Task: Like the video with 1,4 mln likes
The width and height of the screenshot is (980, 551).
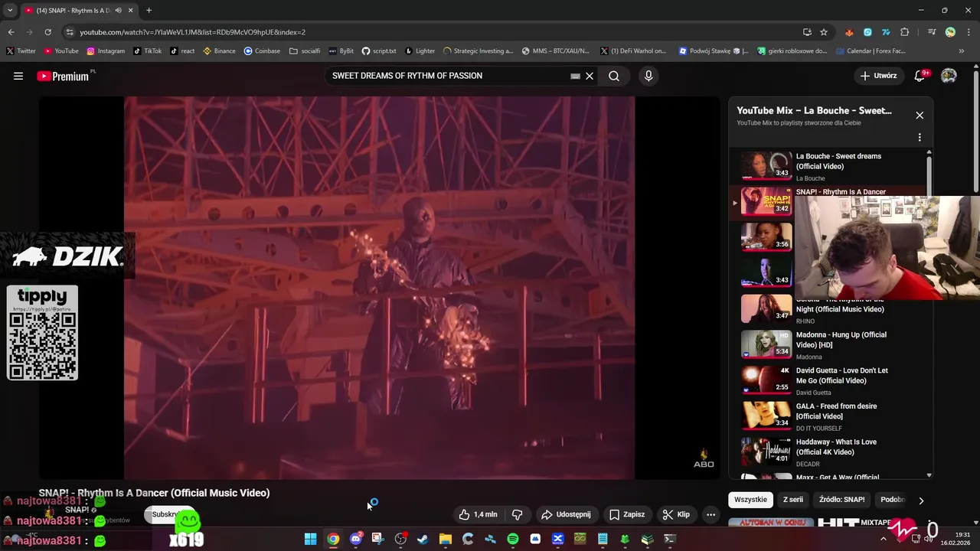Action: (478, 514)
